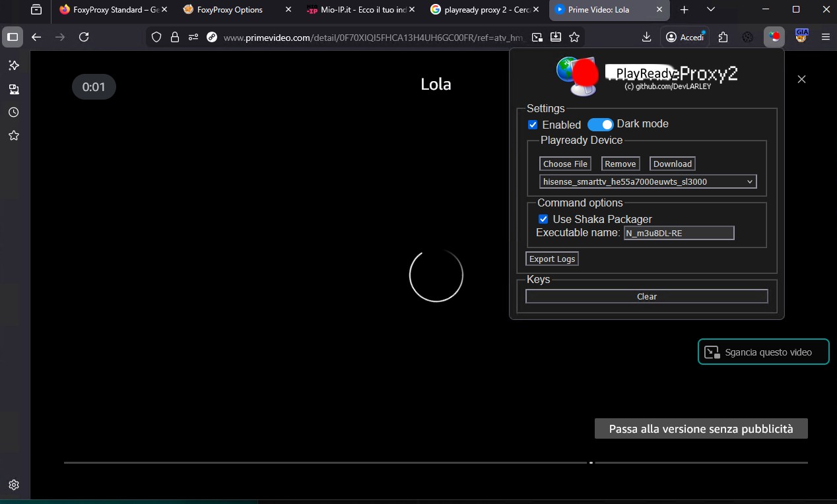This screenshot has height=504, width=837.
Task: Reload the Prime Video page
Action: pyautogui.click(x=84, y=37)
